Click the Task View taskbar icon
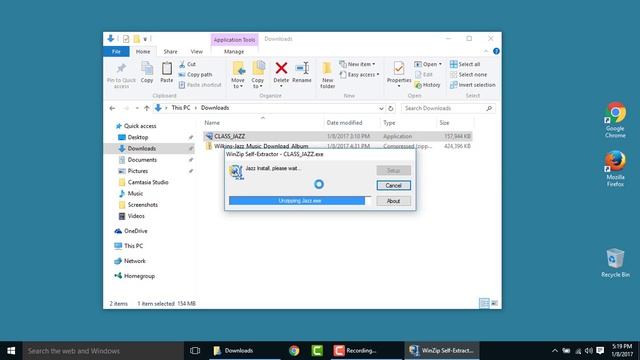 click(x=195, y=351)
